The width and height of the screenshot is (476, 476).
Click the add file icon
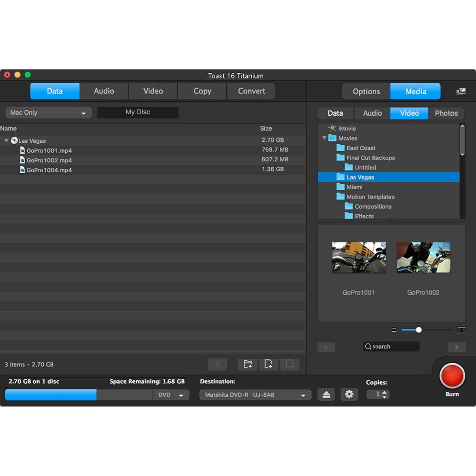tap(268, 365)
